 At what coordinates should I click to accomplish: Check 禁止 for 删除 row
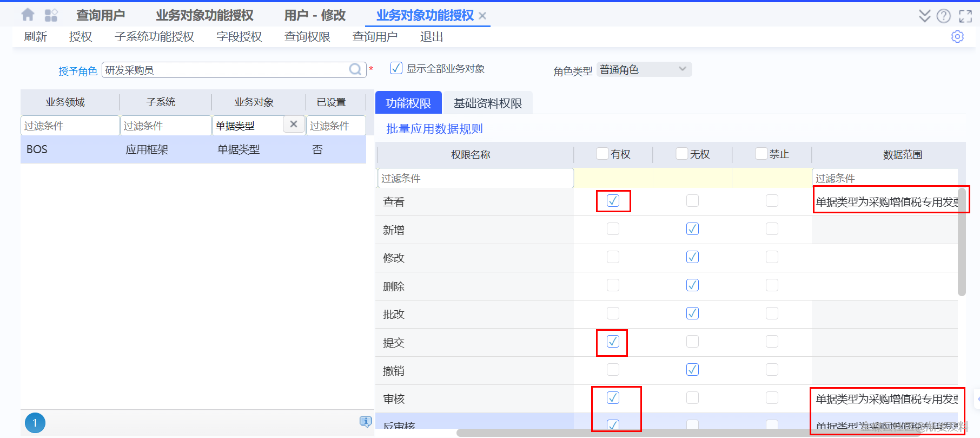click(772, 285)
